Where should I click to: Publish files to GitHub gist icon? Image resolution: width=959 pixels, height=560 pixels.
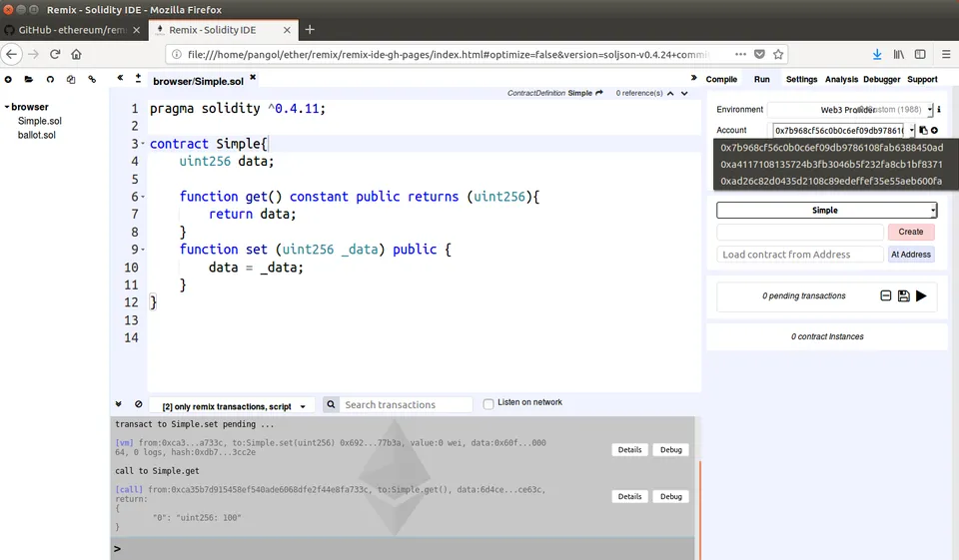[x=50, y=80]
